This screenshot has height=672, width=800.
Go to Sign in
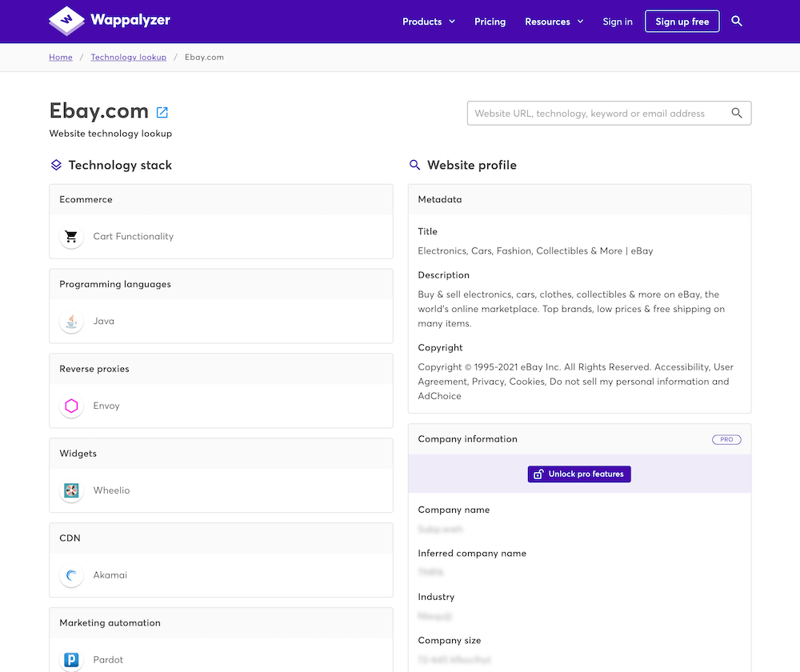(618, 22)
